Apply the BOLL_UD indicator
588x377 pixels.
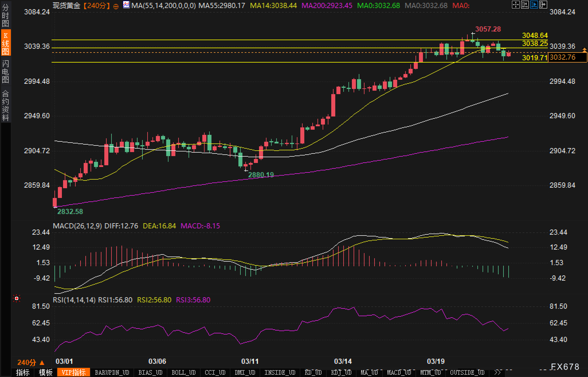pyautogui.click(x=183, y=372)
